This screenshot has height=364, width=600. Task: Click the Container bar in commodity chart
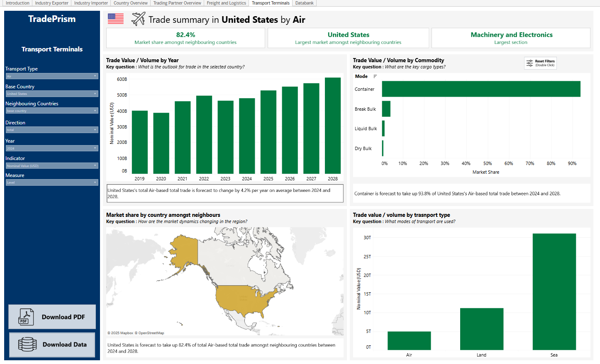pyautogui.click(x=481, y=89)
